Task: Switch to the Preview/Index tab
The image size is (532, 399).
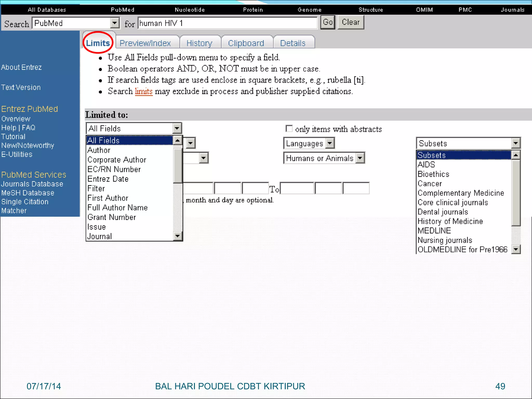Action: [145, 43]
